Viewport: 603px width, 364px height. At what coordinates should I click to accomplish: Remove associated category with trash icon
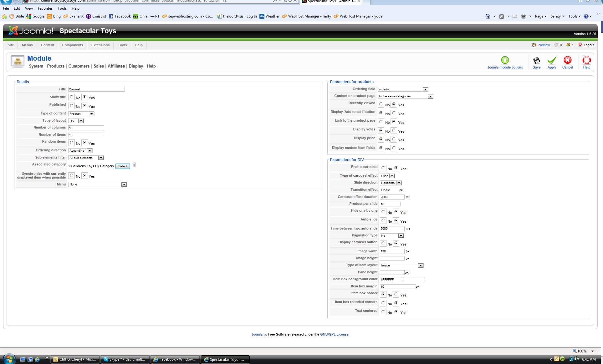point(134,165)
